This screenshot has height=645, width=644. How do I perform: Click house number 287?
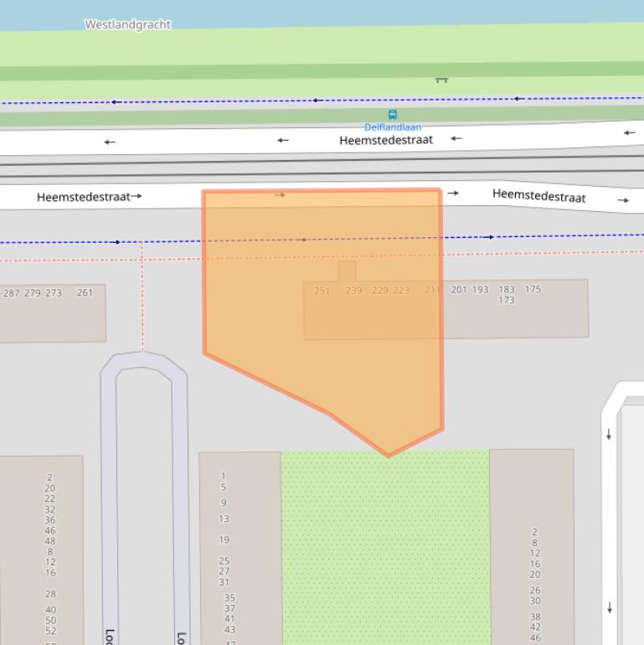click(x=12, y=293)
